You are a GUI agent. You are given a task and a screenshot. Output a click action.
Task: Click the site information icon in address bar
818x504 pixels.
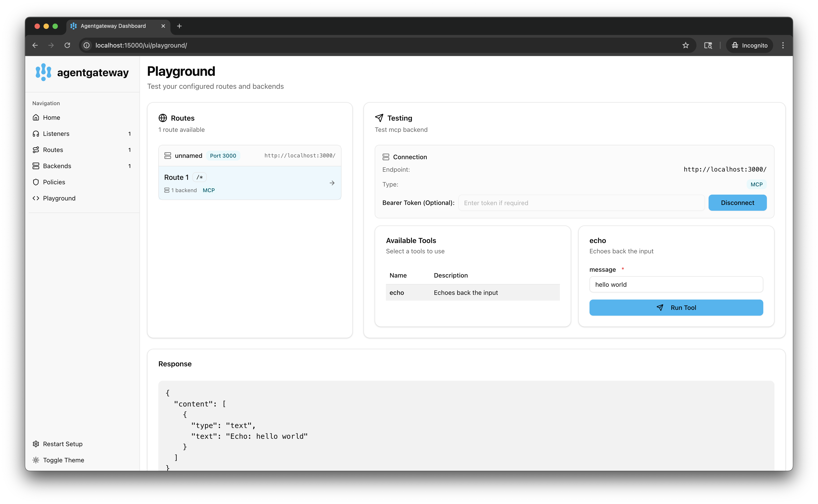pos(87,45)
